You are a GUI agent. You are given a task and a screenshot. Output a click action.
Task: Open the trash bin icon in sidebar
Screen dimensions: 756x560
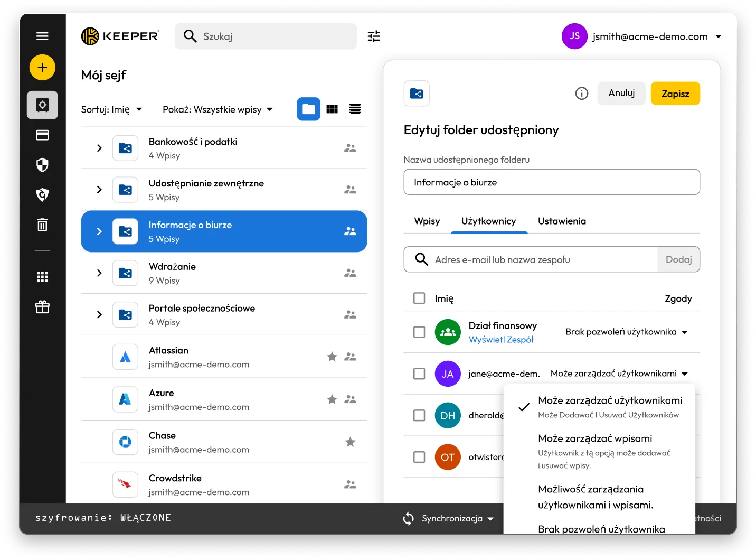(42, 225)
